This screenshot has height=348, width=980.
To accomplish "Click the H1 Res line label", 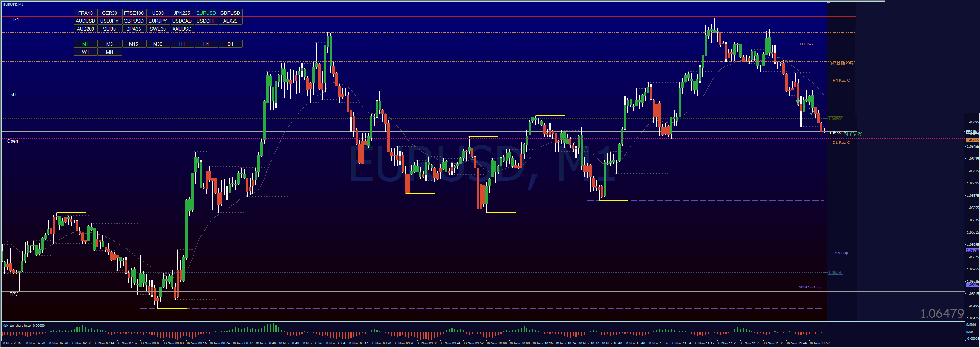I will coord(806,44).
